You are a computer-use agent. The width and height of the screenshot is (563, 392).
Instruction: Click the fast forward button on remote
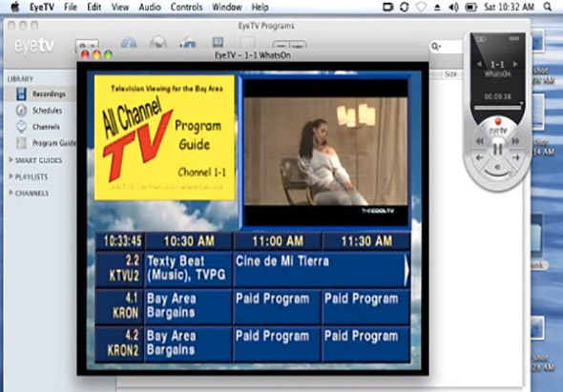pyautogui.click(x=515, y=141)
